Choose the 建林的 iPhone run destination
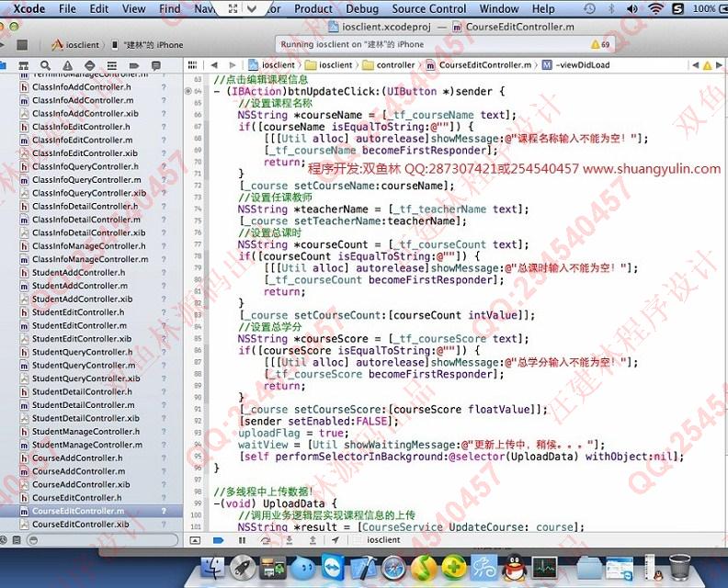The image size is (728, 588). [x=148, y=45]
